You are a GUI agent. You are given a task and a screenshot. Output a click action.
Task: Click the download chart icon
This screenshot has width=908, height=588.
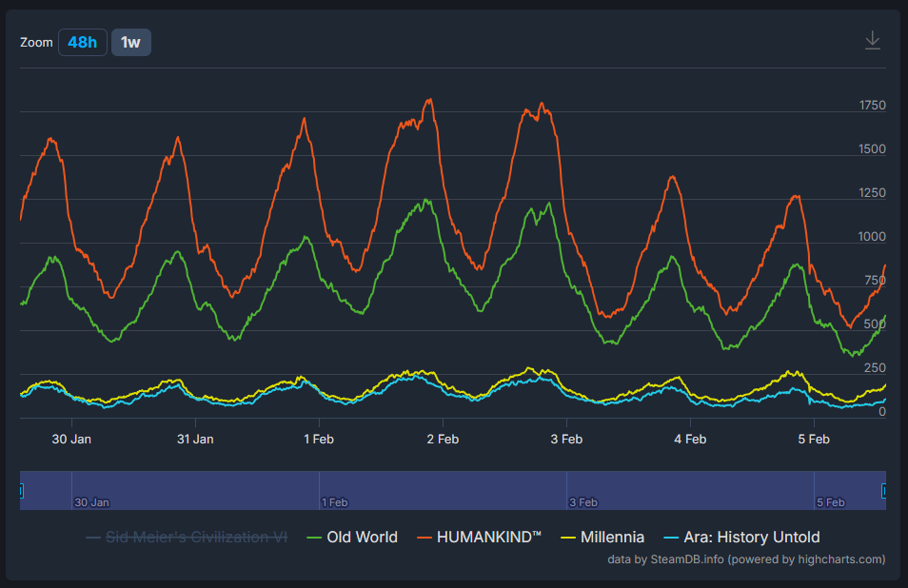[872, 40]
